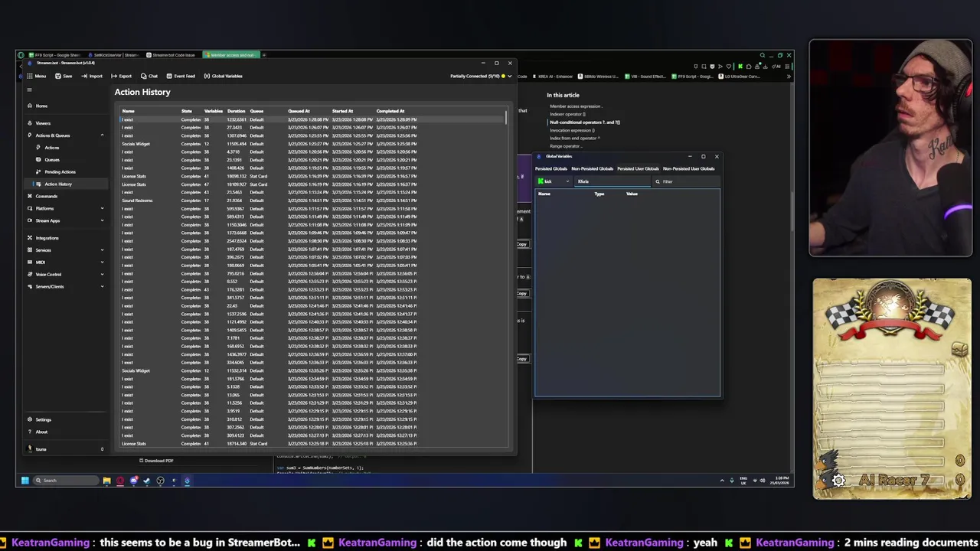Open the LG UltraGear bookmark
Image resolution: width=980 pixels, height=551 pixels.
pos(740,77)
